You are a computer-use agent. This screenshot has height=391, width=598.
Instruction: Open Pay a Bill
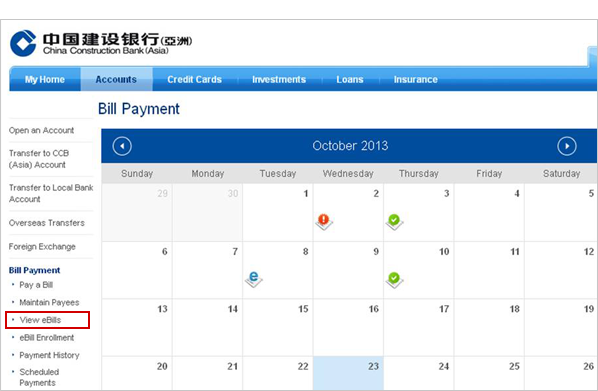[x=36, y=285]
